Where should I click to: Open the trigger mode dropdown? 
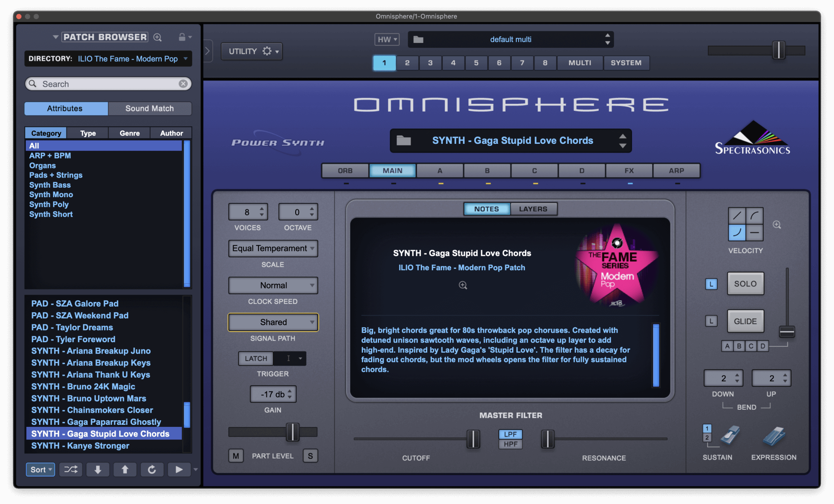(290, 359)
